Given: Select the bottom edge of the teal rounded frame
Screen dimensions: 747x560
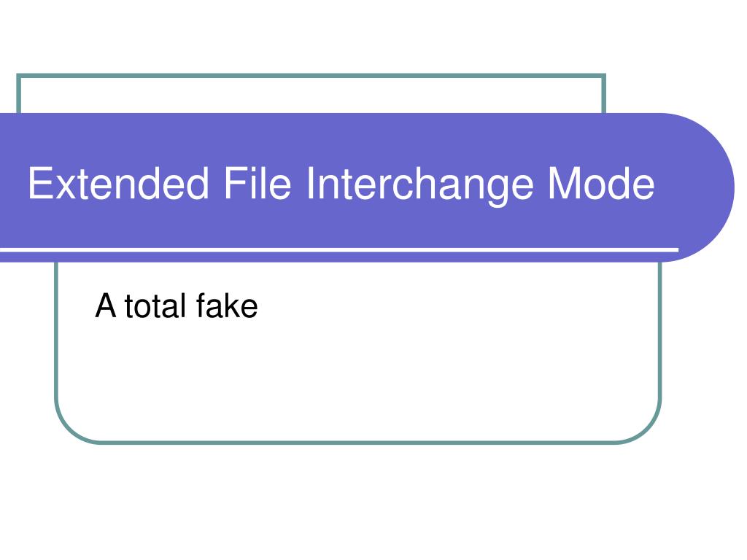Looking at the screenshot, I should click(357, 443).
